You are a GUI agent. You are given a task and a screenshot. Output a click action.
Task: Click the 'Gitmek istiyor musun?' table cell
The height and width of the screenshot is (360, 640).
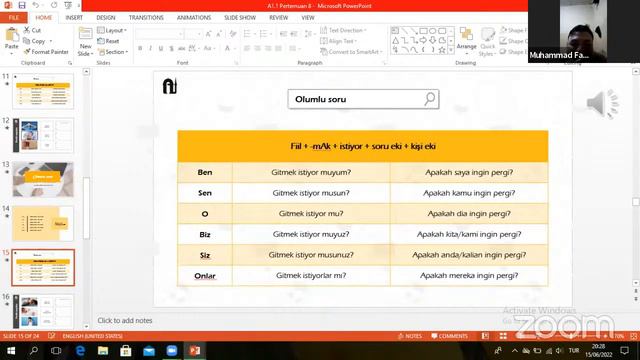click(x=311, y=193)
